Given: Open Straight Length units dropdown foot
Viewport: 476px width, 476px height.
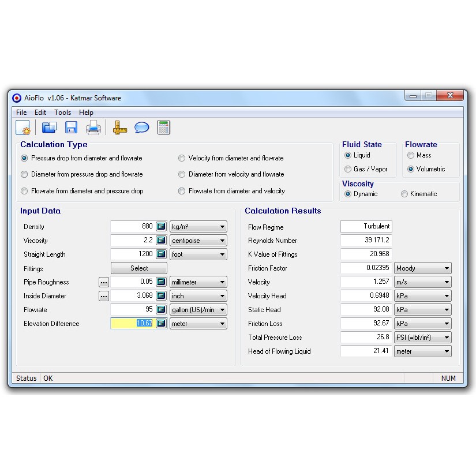Looking at the screenshot, I should [198, 254].
